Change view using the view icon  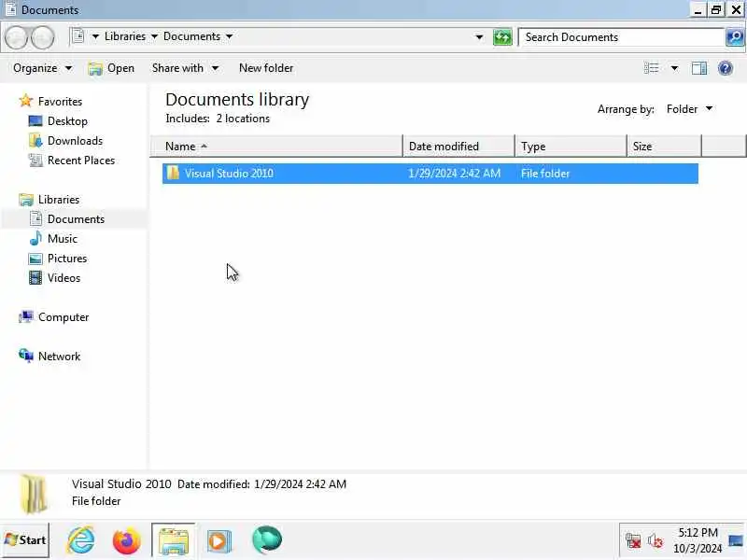point(651,68)
